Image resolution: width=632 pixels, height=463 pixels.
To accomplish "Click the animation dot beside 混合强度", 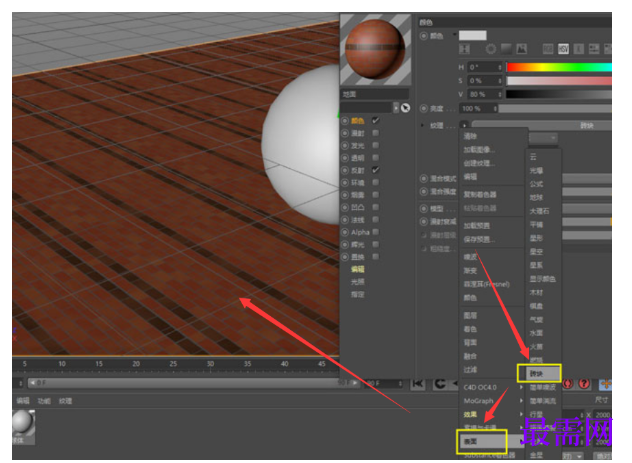I will point(424,191).
